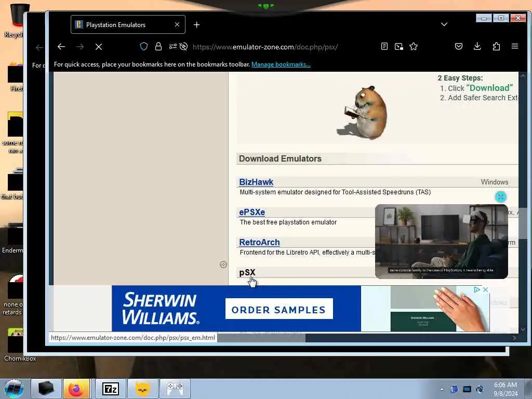Click the floating VR video thumbnail
Viewport: 532px width, 399px height.
click(442, 241)
